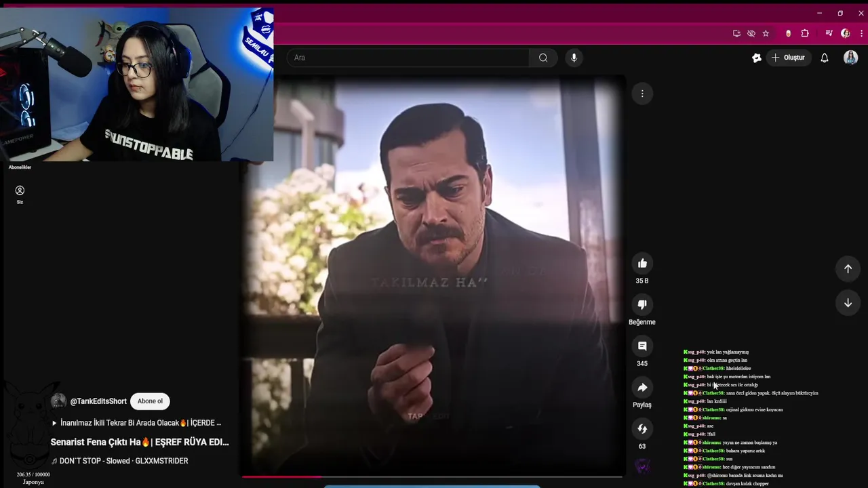
Task: Share the Short via the Paylaş arrow
Action: pyautogui.click(x=642, y=387)
